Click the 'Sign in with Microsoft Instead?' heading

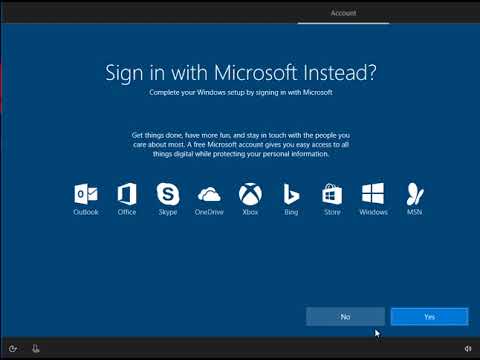(x=241, y=73)
